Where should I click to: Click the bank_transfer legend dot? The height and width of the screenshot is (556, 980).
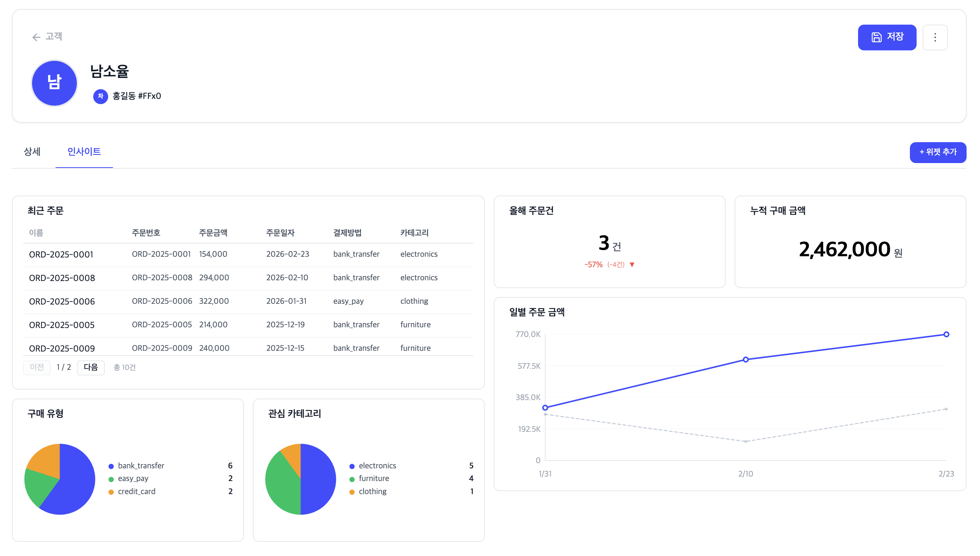(111, 466)
